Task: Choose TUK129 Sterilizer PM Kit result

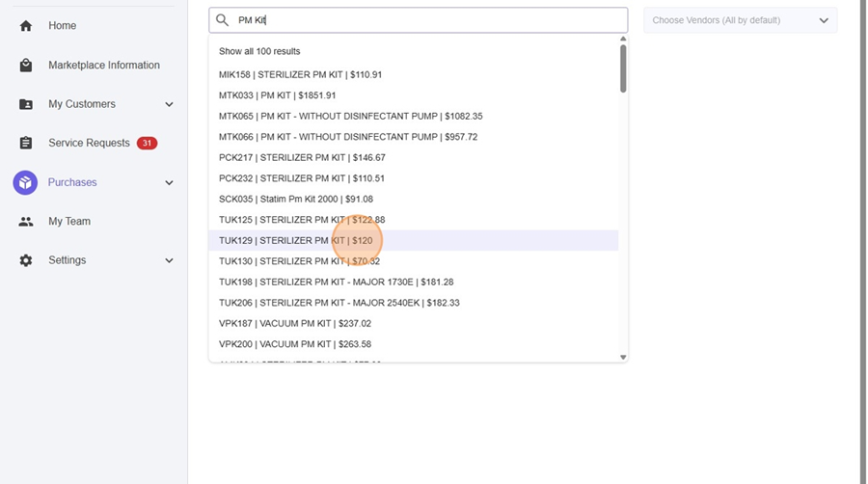Action: point(295,240)
